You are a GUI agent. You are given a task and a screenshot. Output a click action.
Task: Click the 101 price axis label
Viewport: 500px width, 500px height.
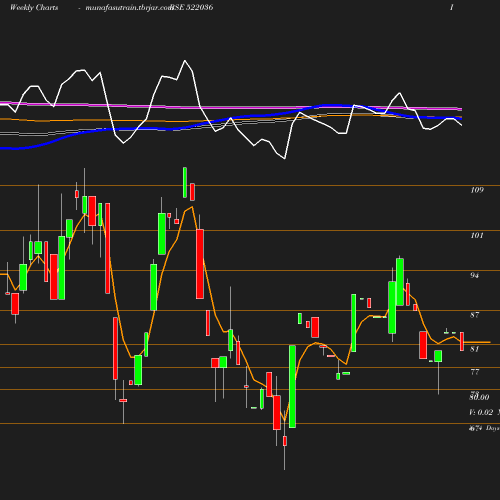coord(477,235)
